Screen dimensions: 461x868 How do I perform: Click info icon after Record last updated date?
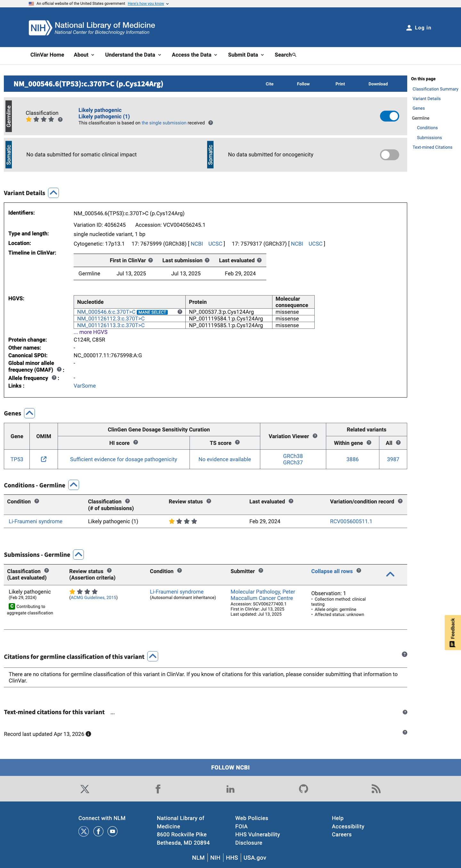click(88, 734)
